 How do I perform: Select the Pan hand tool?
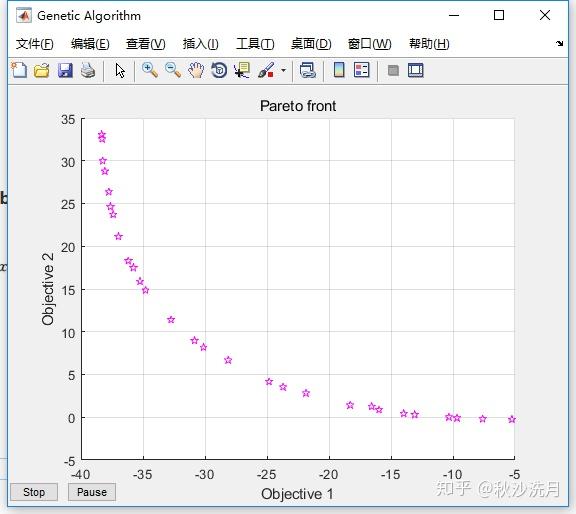[196, 70]
